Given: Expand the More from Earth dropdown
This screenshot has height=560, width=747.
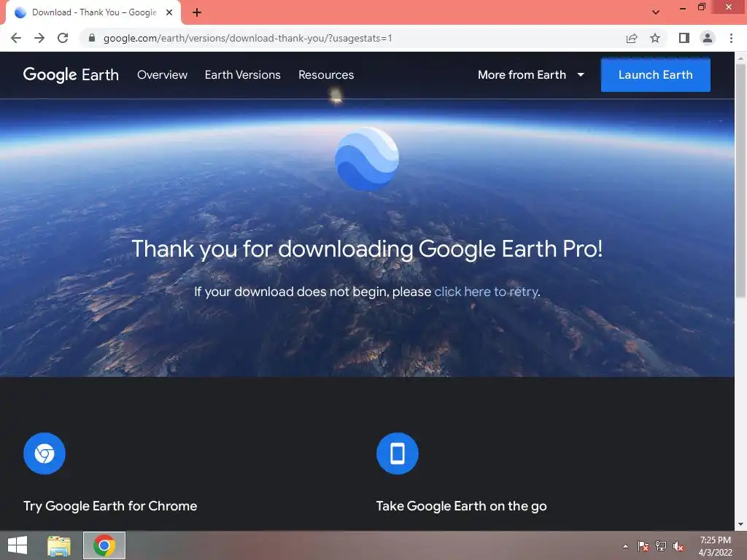Looking at the screenshot, I should pos(531,75).
